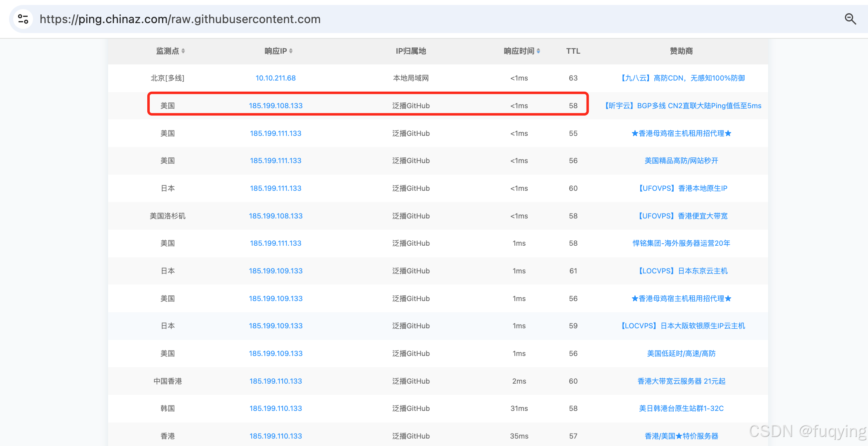This screenshot has width=868, height=446.
Task: Sort by 响应时间 column arrows
Action: (538, 51)
